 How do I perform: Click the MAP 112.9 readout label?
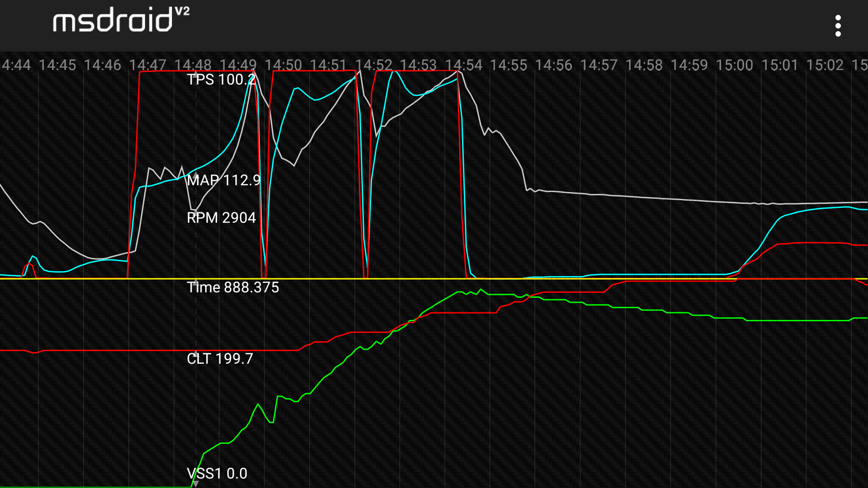[224, 180]
